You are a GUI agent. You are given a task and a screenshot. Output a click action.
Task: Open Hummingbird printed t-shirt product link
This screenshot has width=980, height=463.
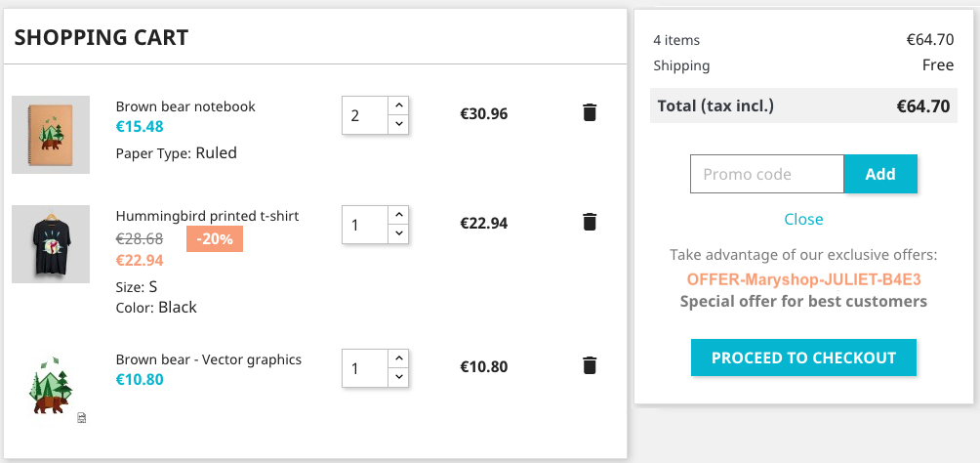pyautogui.click(x=208, y=216)
